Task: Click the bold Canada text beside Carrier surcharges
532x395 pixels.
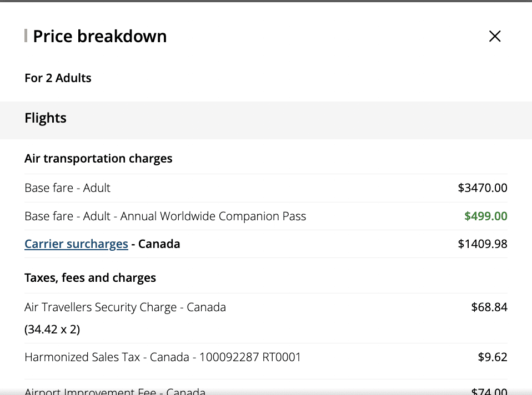Action: [159, 244]
